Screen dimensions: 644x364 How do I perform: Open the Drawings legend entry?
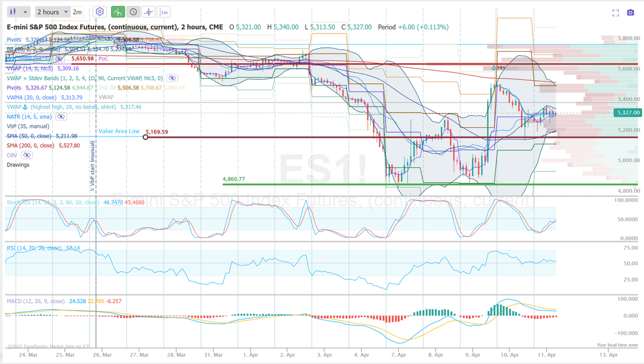(18, 165)
